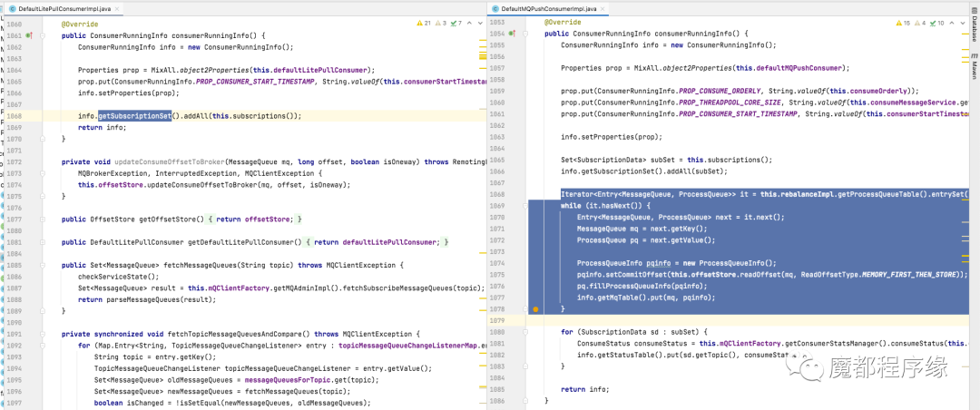Screen dimensions: 980x410
Task: Click the intention bulb on line 1078
Action: point(535,309)
